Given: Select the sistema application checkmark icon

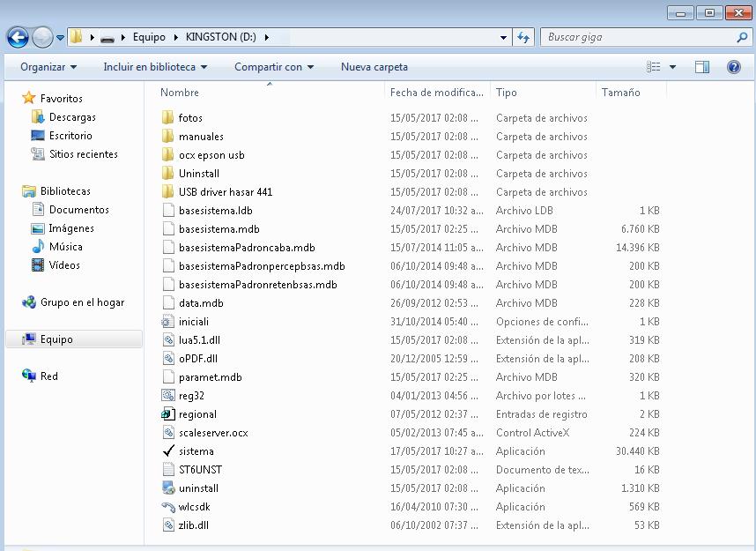Looking at the screenshot, I should [168, 451].
